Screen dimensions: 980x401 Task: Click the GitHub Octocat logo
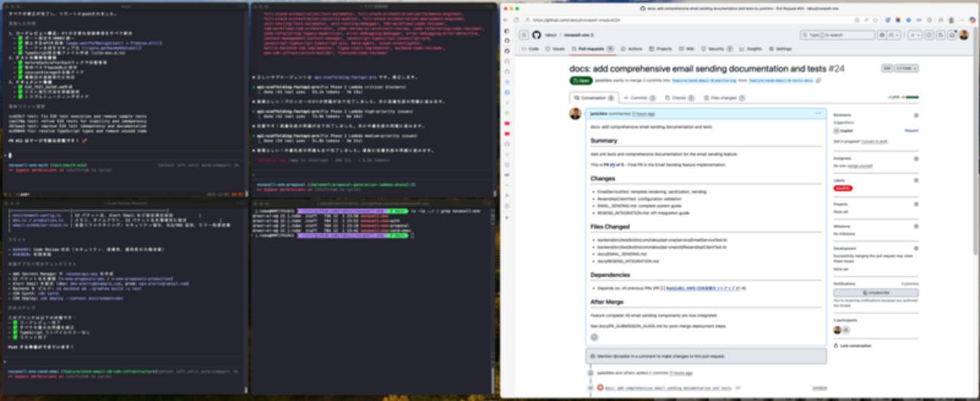(536, 35)
